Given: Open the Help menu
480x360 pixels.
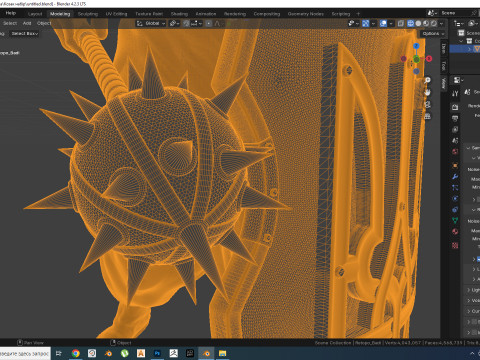Looking at the screenshot, I should coord(11,13).
